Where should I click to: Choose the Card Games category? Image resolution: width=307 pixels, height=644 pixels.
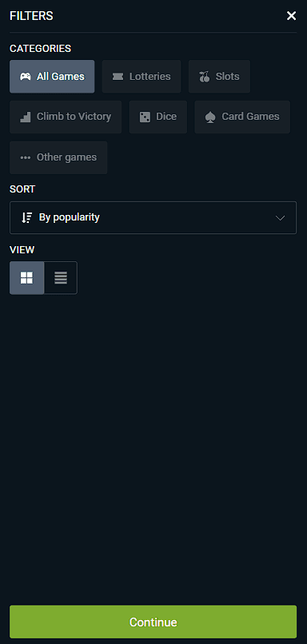coord(242,117)
